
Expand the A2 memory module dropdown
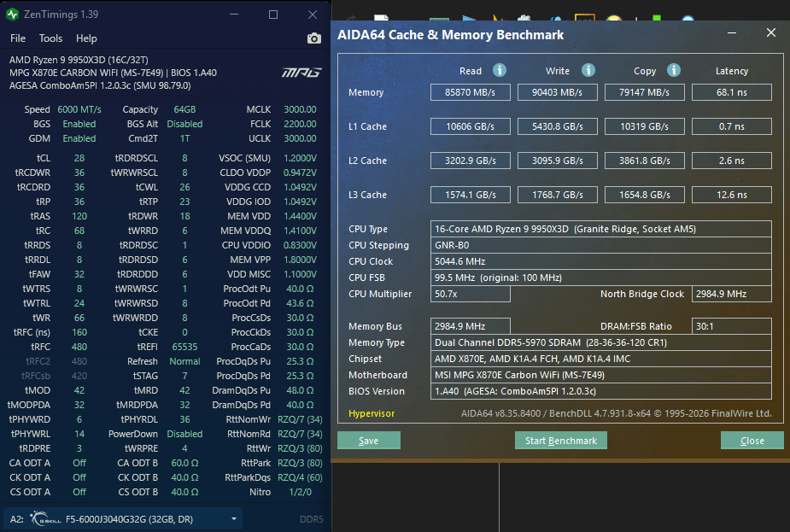coord(234,519)
